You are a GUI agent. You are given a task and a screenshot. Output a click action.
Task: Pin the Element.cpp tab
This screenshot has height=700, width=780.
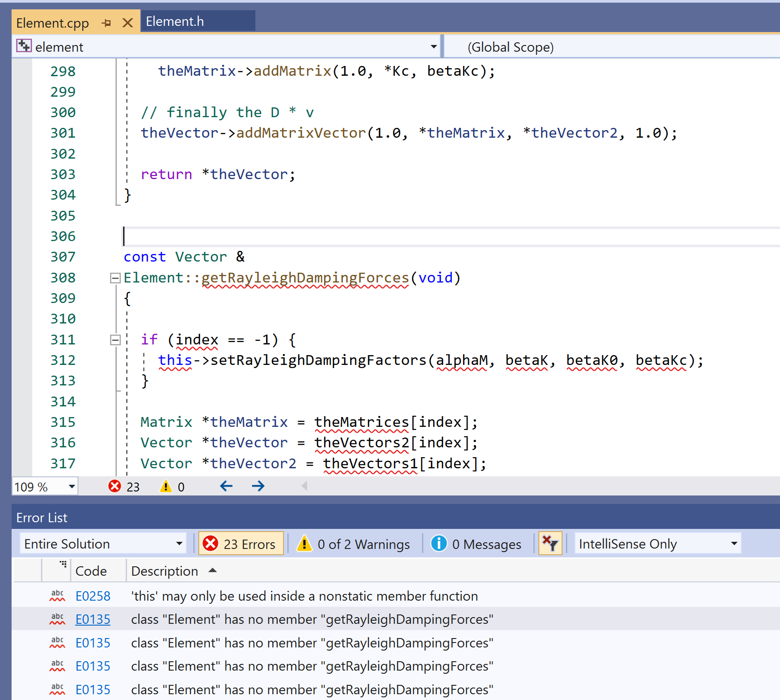click(x=106, y=22)
